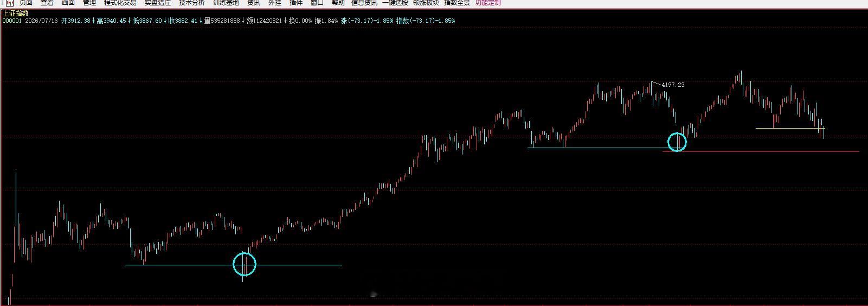Open the 技术分析 menu
868x306 pixels.
192,3
